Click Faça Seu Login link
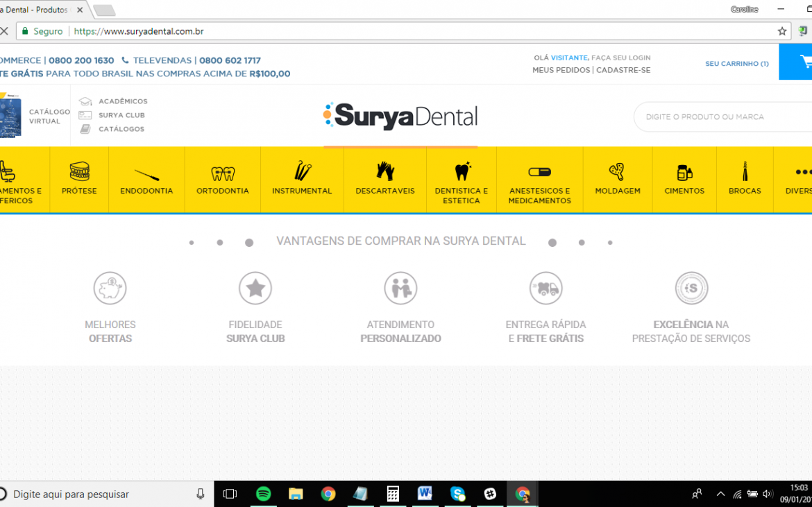The height and width of the screenshot is (507, 812). click(x=621, y=58)
